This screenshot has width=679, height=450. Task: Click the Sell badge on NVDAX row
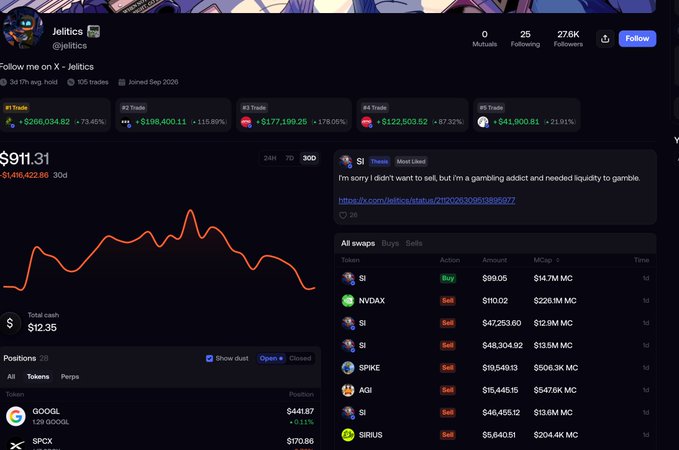(x=448, y=301)
